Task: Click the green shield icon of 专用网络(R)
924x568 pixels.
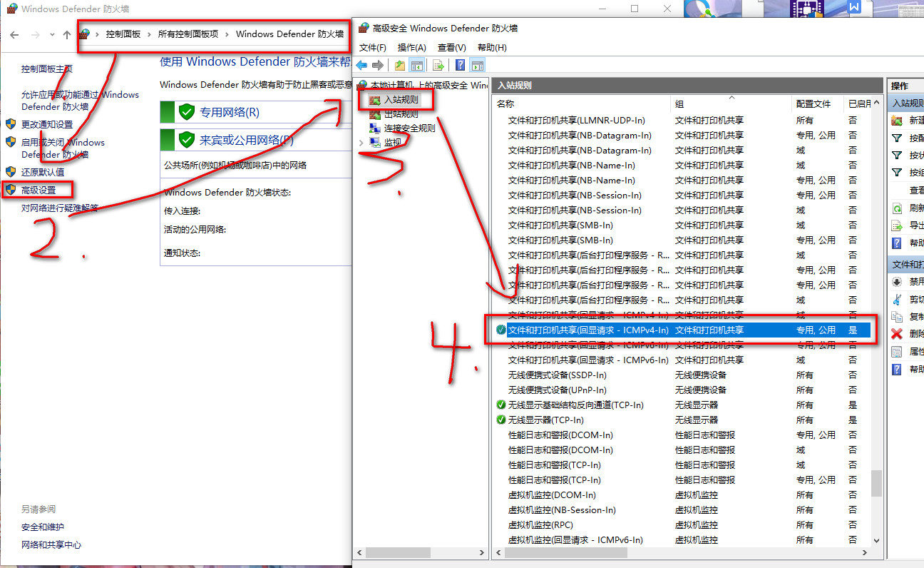Action: (x=187, y=112)
